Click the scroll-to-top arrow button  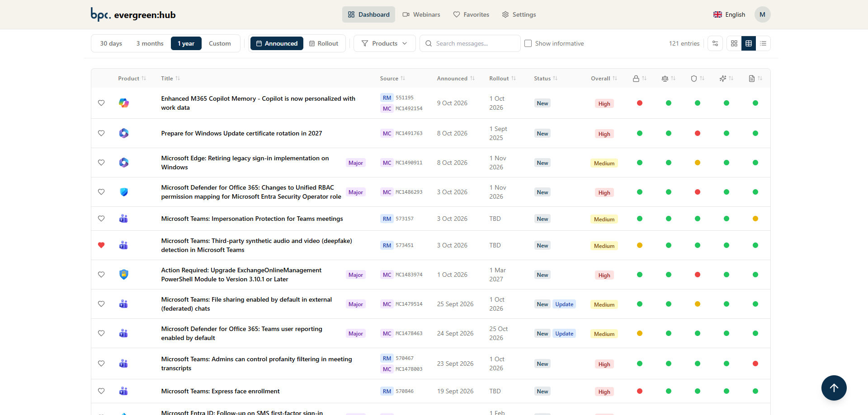[834, 388]
